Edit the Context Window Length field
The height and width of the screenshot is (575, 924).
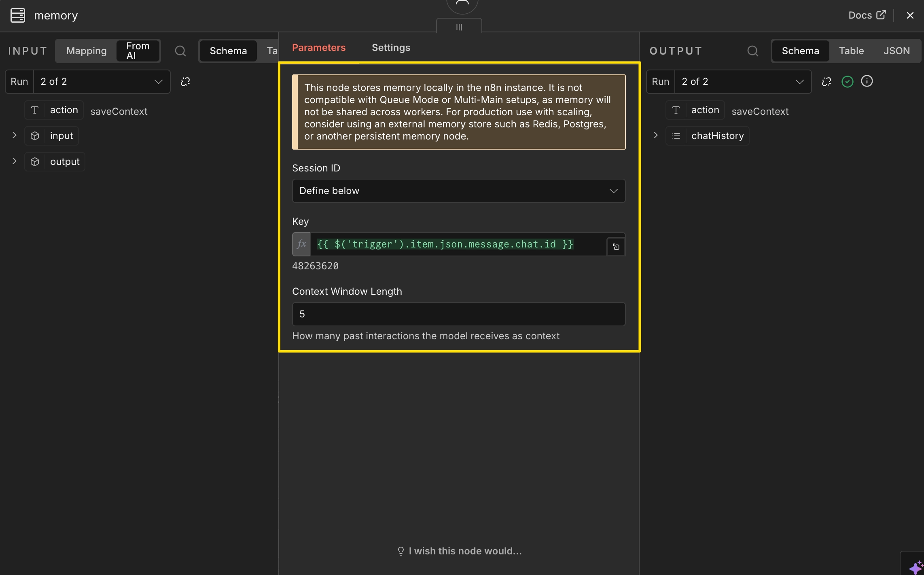pos(458,314)
